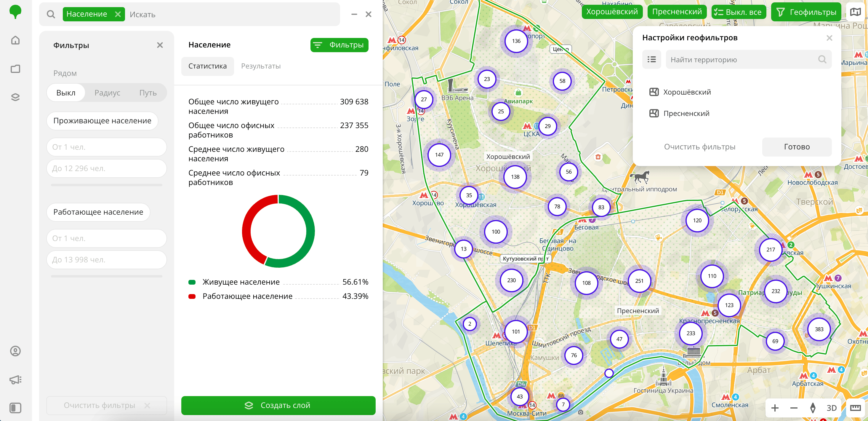The height and width of the screenshot is (421, 868).
Task: Click the Пресненский territory icon in list
Action: tap(654, 113)
